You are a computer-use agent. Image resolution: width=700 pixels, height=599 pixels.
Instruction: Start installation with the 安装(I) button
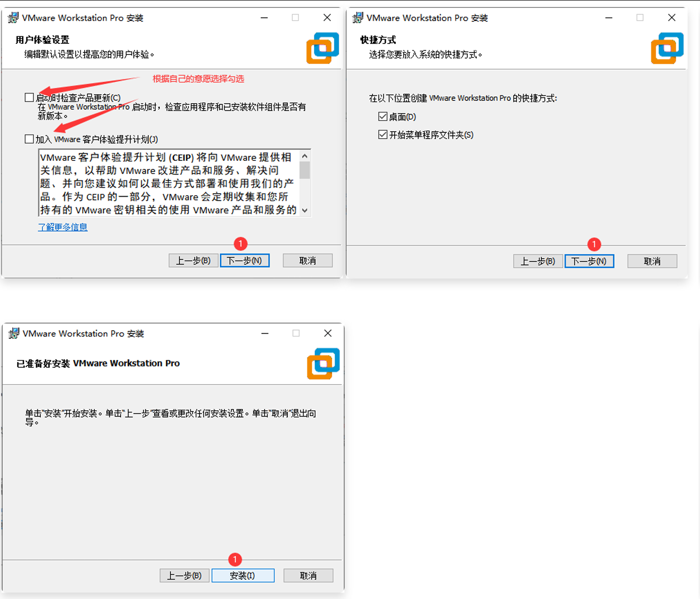click(x=243, y=575)
